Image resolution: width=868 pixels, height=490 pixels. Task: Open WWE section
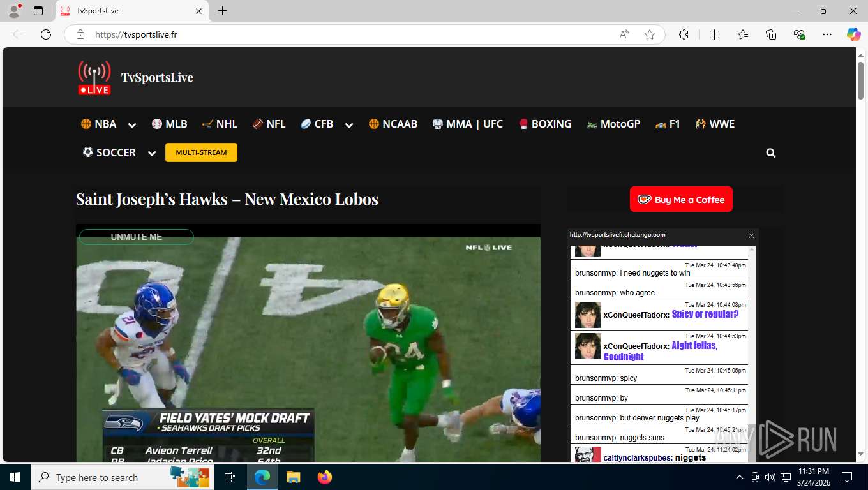tap(715, 124)
